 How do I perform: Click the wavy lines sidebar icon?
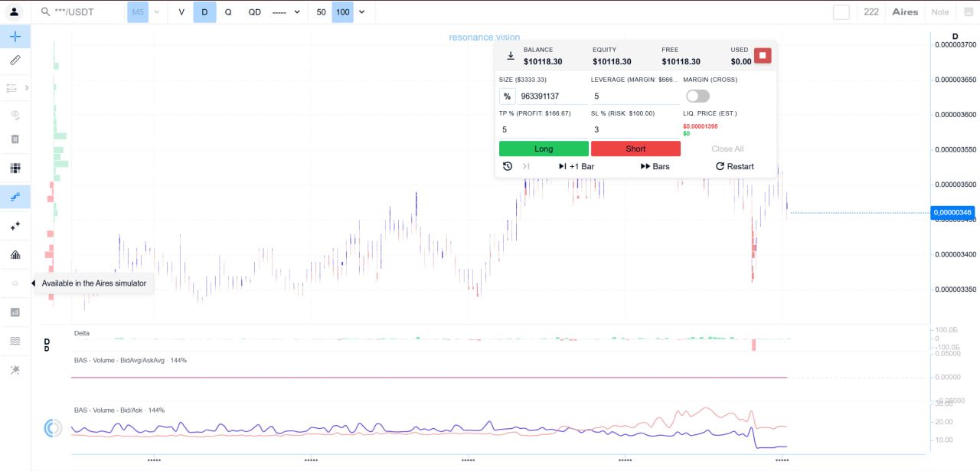pyautogui.click(x=15, y=341)
